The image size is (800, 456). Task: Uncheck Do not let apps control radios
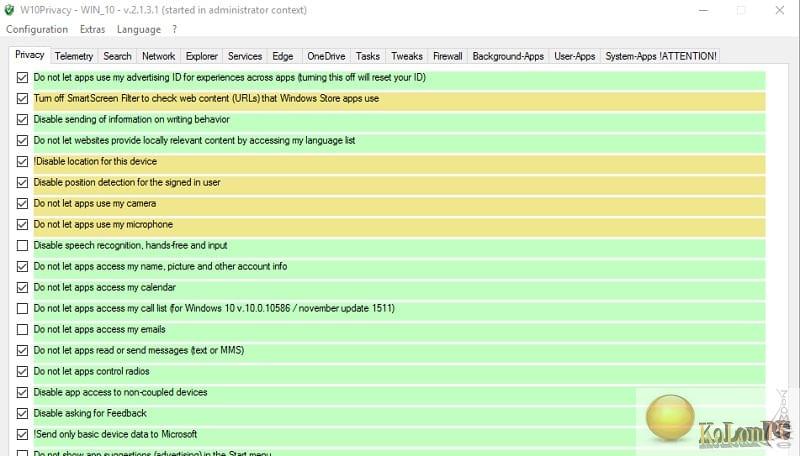click(22, 371)
